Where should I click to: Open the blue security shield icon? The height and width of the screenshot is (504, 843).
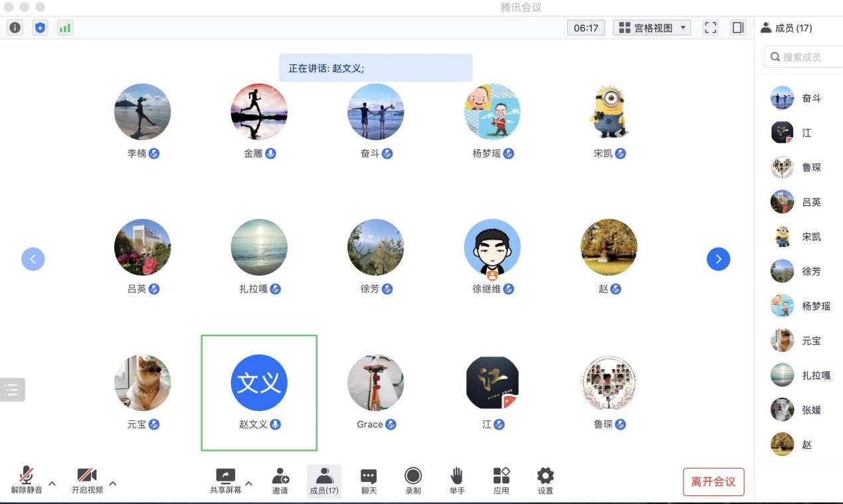point(40,28)
